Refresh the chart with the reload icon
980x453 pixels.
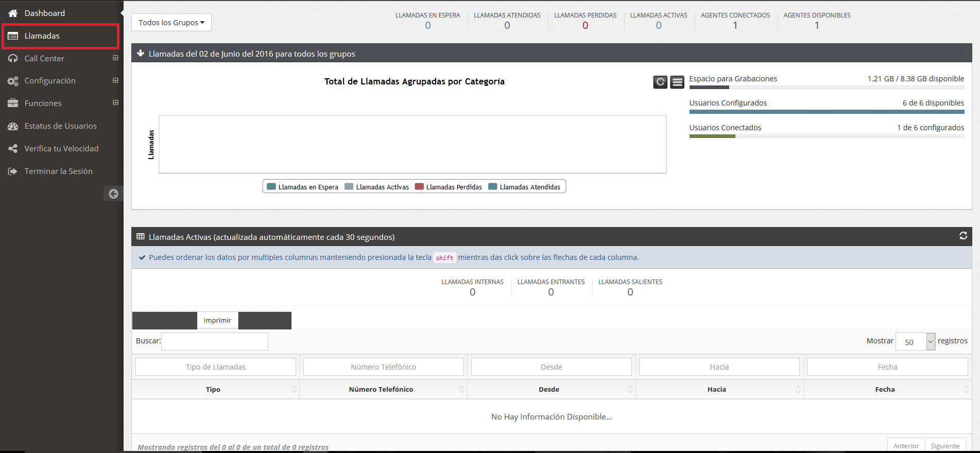pyautogui.click(x=660, y=82)
